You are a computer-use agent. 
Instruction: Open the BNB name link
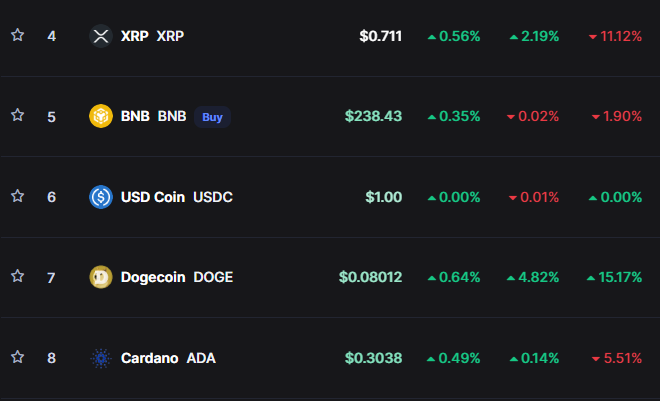(154, 116)
